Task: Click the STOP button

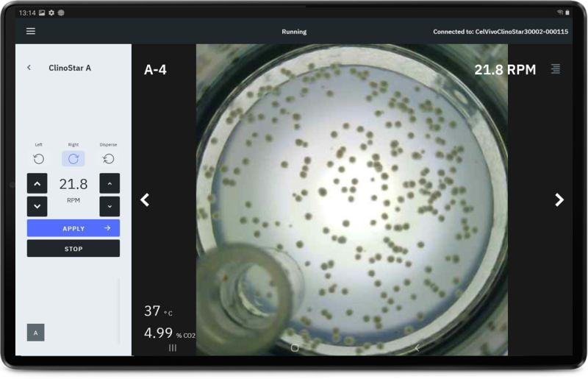Action: point(73,249)
